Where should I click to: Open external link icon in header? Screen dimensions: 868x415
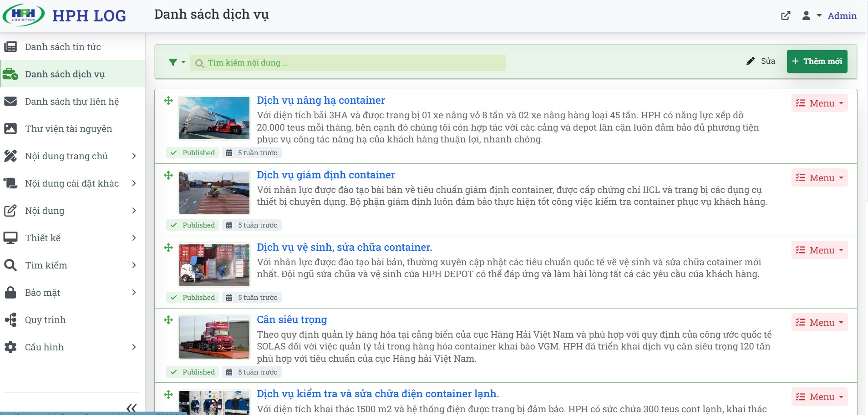pyautogui.click(x=786, y=16)
